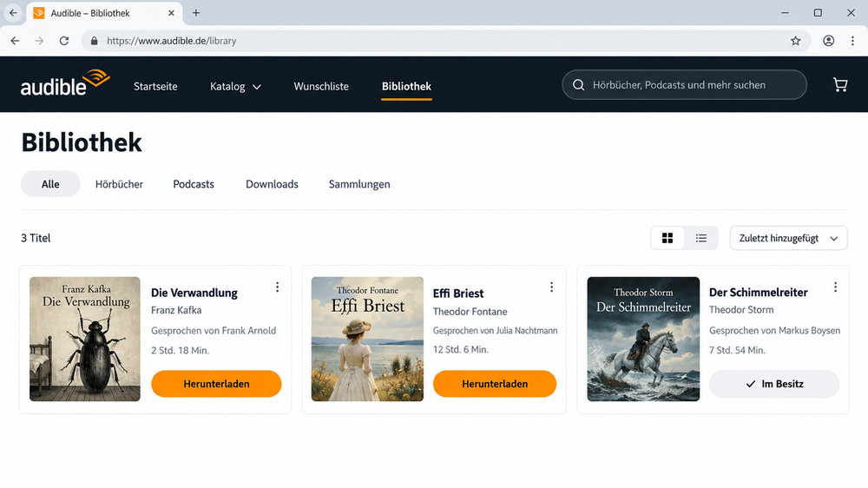This screenshot has width=868, height=488.
Task: Click the Effi Briest cover
Action: click(367, 339)
